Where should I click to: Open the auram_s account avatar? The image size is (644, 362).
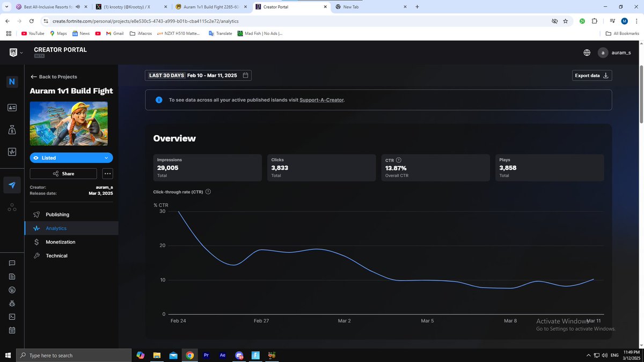603,53
